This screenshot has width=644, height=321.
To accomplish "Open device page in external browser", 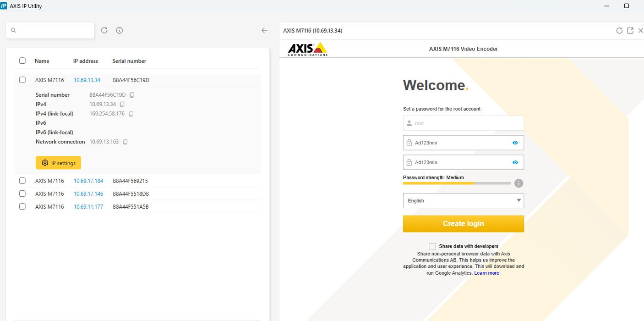I will click(x=630, y=31).
